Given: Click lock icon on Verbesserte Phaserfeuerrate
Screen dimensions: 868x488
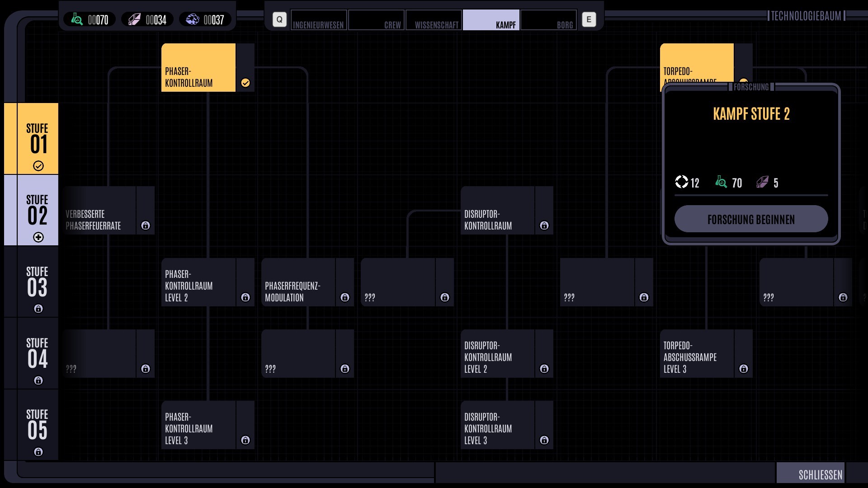Looking at the screenshot, I should click(146, 225).
